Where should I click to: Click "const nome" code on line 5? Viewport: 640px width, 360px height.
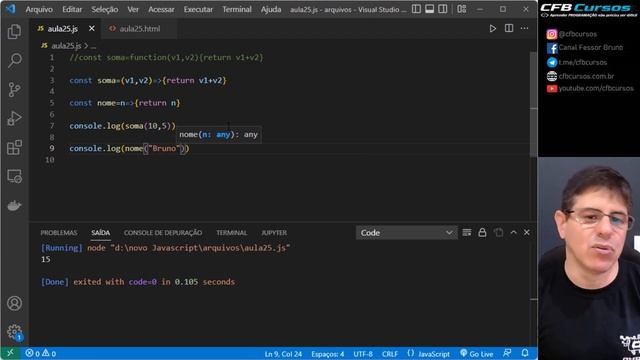(93, 103)
